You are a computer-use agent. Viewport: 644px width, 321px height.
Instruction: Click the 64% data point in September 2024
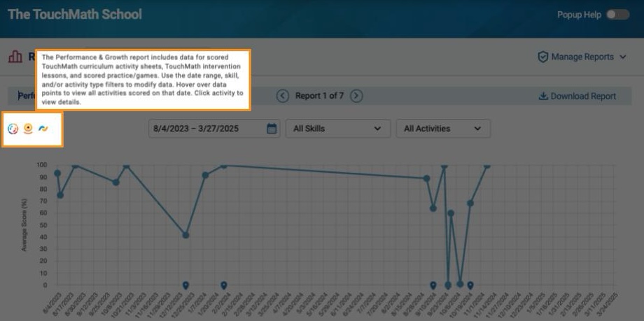[433, 208]
